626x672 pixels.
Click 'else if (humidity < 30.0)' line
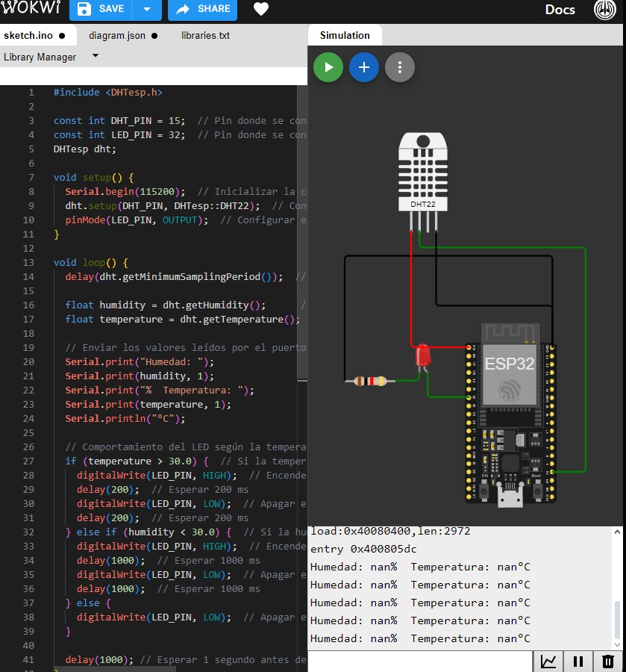(x=148, y=532)
